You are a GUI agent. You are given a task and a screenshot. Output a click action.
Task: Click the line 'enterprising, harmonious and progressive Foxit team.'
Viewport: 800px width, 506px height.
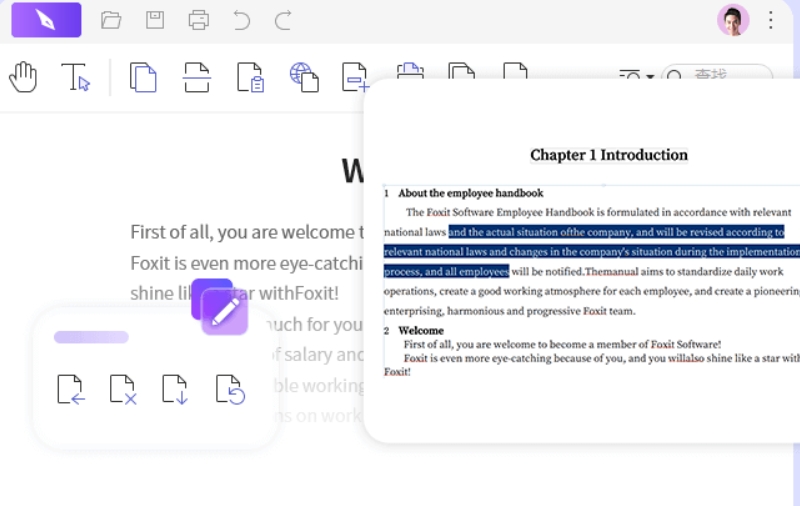pos(510,311)
